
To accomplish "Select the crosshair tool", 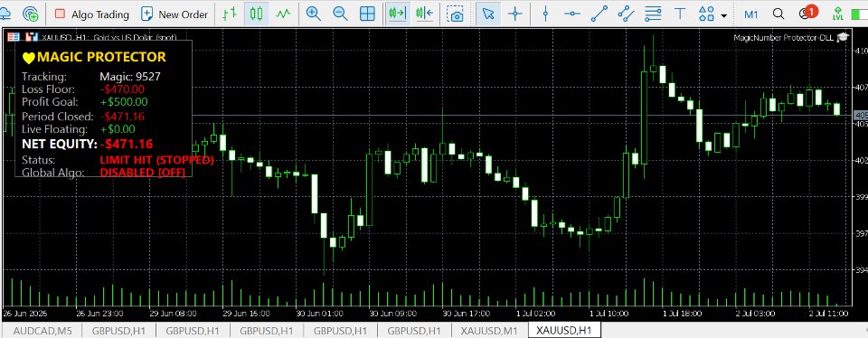I will tap(515, 14).
